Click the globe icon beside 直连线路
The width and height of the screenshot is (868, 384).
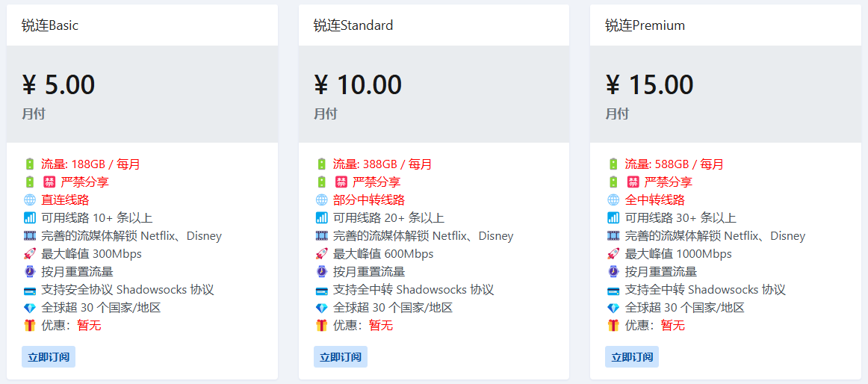tap(30, 199)
